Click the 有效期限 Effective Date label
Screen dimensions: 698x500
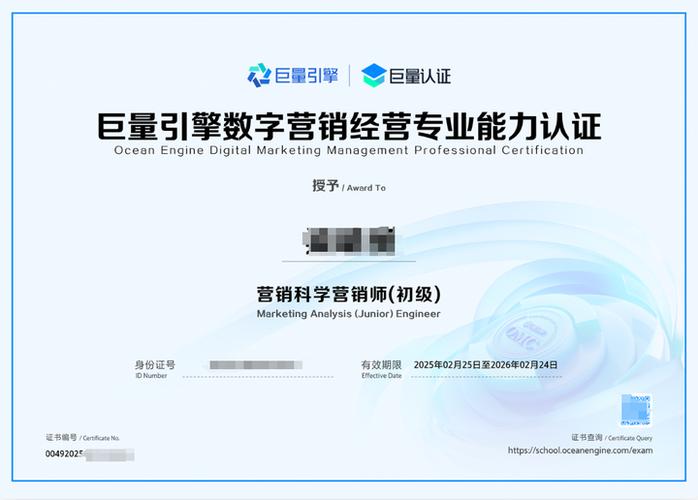[x=381, y=370]
